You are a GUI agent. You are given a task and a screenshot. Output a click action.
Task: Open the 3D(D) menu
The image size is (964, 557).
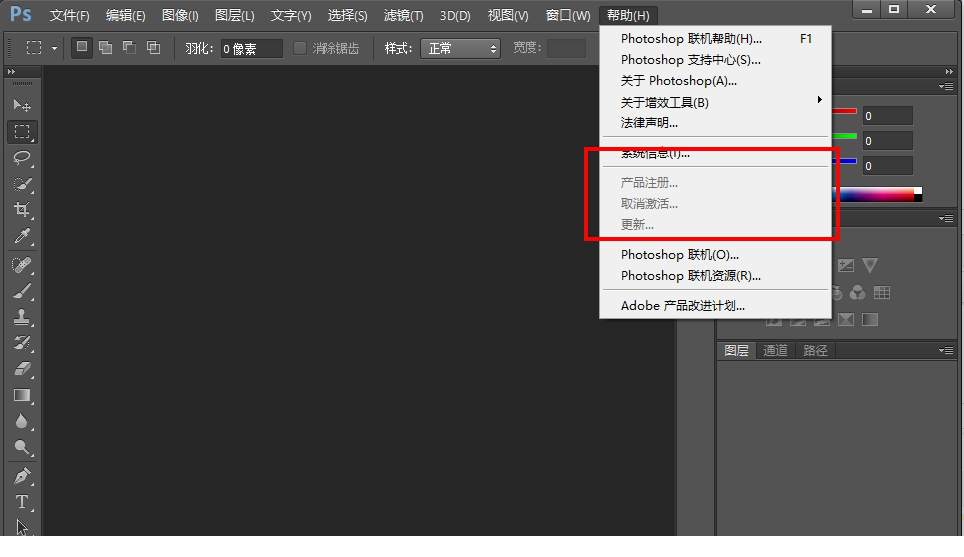(455, 15)
